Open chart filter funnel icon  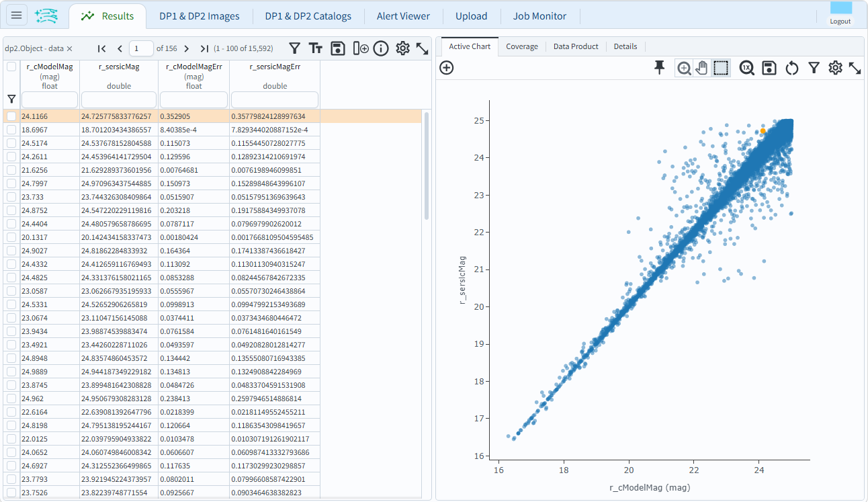coord(814,67)
